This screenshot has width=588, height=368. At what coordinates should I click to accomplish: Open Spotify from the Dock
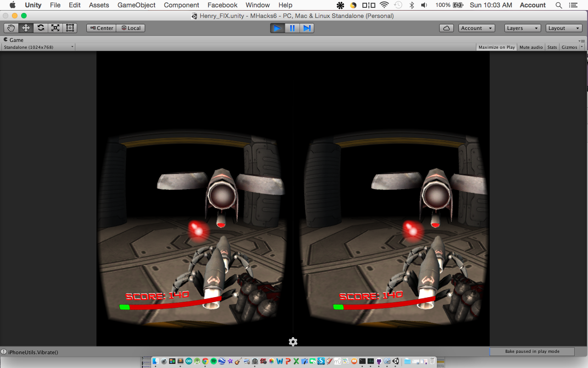[x=214, y=361]
